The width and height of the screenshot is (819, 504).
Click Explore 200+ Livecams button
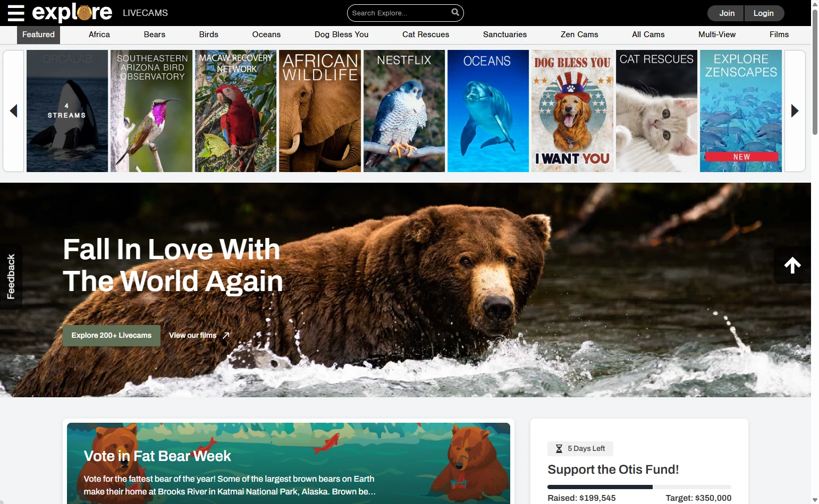(112, 336)
